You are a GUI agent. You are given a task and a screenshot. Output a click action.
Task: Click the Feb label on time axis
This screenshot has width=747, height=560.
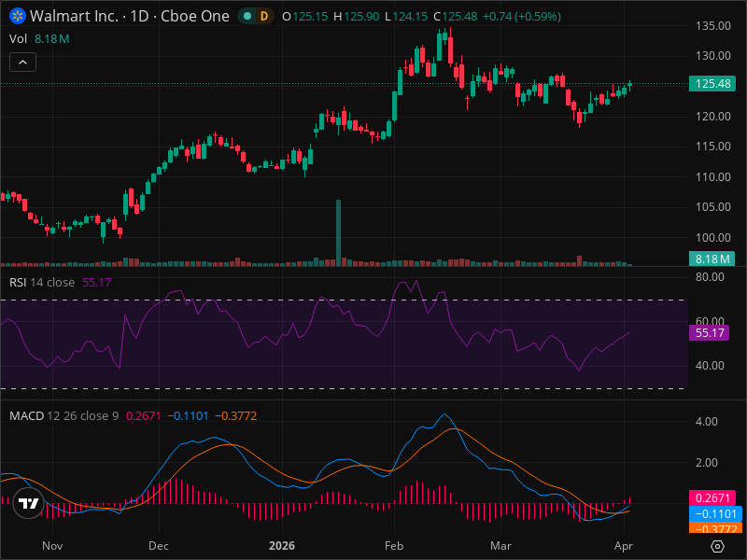tap(394, 546)
